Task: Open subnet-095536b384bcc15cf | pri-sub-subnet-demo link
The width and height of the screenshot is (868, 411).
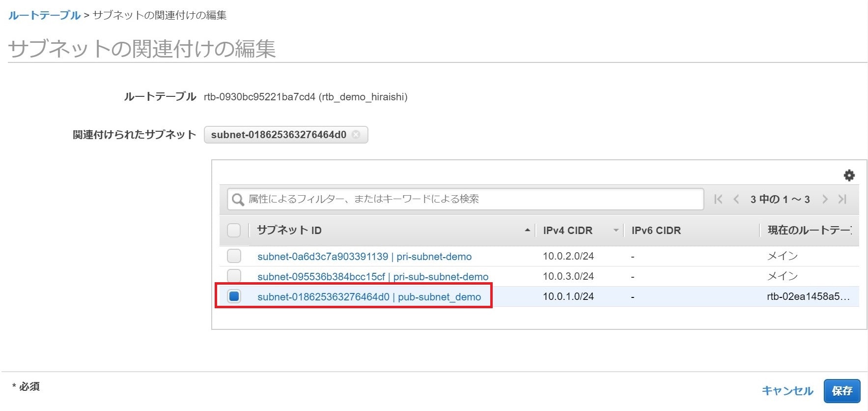Action: click(x=373, y=277)
